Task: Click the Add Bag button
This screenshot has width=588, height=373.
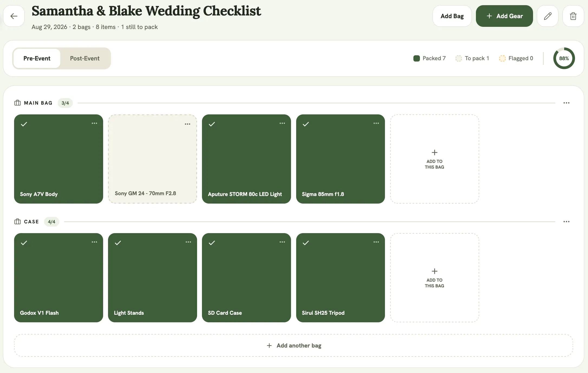Action: pyautogui.click(x=452, y=16)
